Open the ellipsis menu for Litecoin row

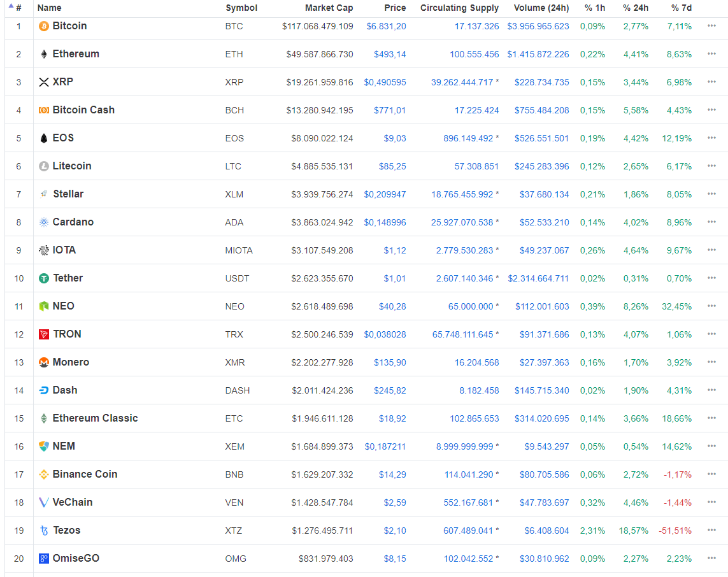711,166
